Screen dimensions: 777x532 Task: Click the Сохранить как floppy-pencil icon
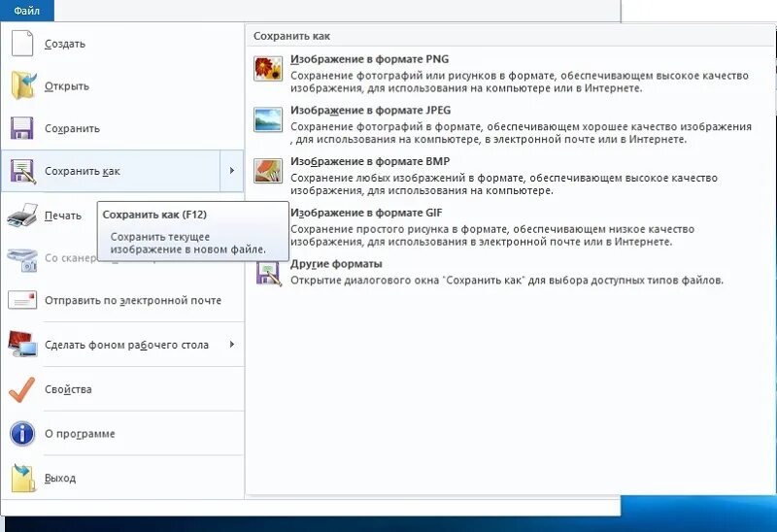tap(22, 171)
